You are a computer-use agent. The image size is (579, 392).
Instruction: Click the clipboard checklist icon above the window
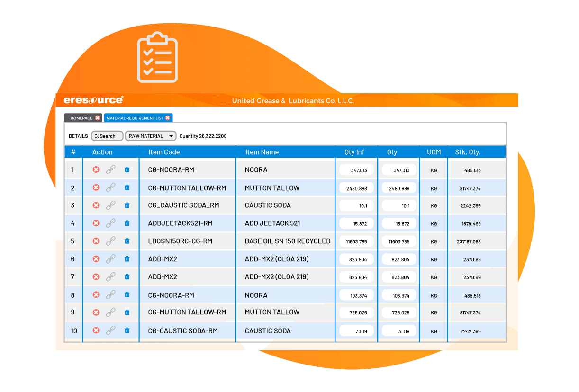click(x=157, y=57)
